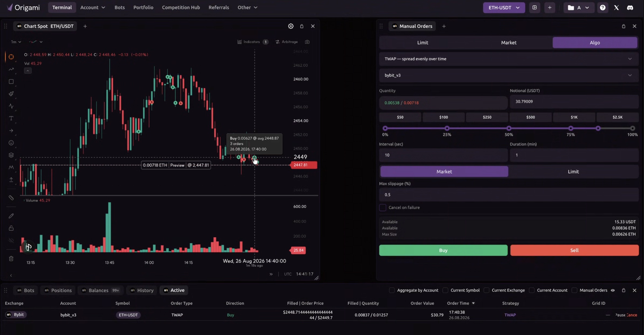This screenshot has height=335, width=644.
Task: Open the TWAP algorithm dropdown
Action: (509, 59)
